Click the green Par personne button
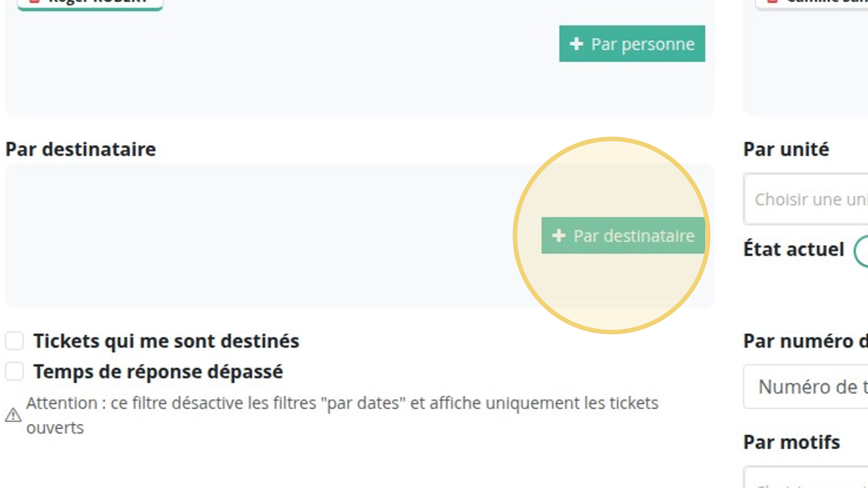This screenshot has width=868, height=488. [632, 44]
